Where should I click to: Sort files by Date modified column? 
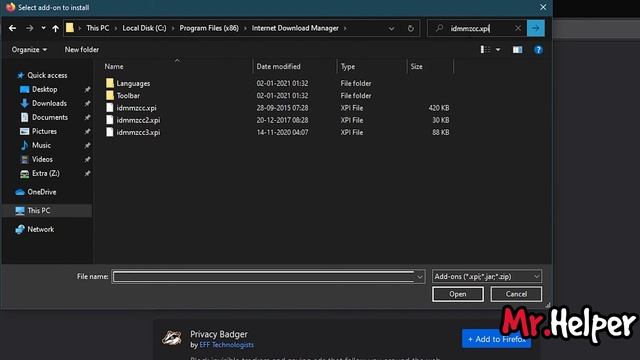(x=278, y=67)
